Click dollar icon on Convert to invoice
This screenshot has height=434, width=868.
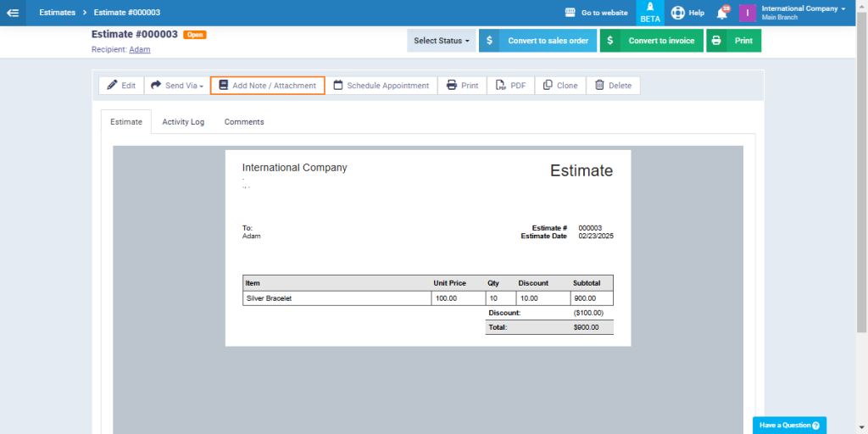pyautogui.click(x=610, y=41)
